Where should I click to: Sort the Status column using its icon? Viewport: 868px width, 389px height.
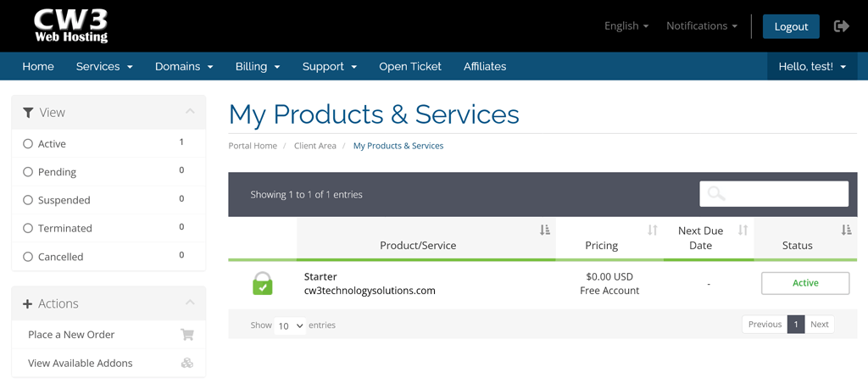845,231
